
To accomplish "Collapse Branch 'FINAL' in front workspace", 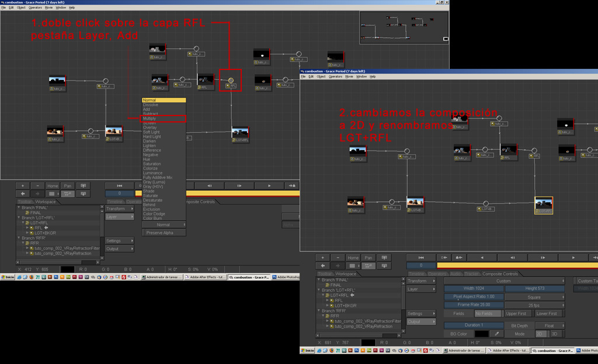I will point(319,279).
